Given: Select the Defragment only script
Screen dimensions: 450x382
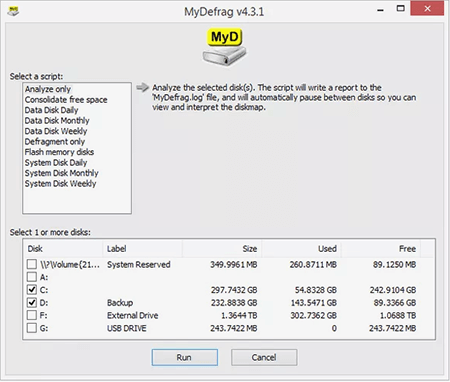Looking at the screenshot, I should tap(55, 142).
